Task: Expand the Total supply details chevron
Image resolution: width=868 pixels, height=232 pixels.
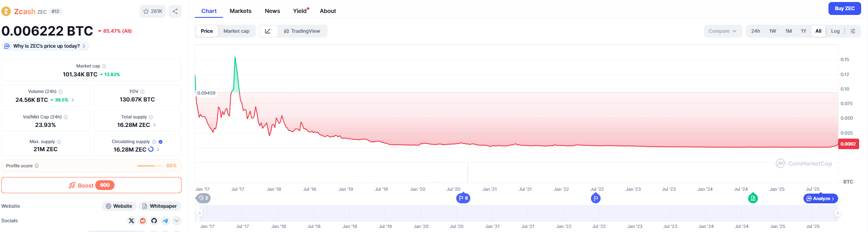Action: 154,125
